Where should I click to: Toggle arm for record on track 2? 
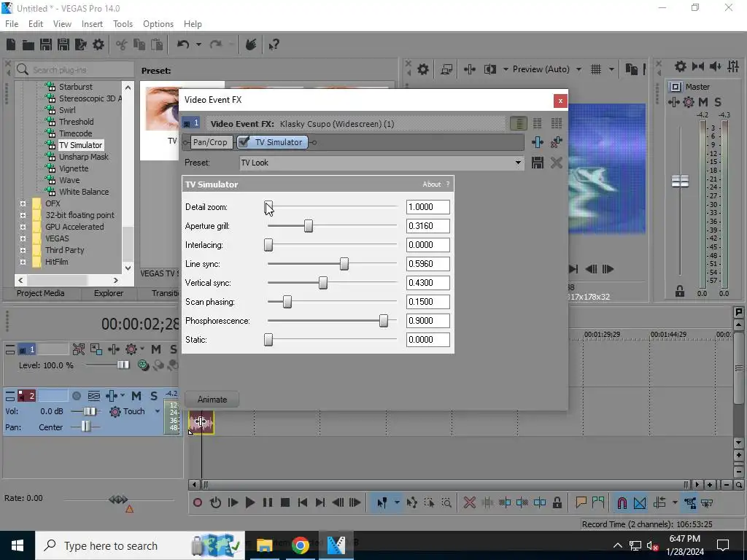(76, 396)
